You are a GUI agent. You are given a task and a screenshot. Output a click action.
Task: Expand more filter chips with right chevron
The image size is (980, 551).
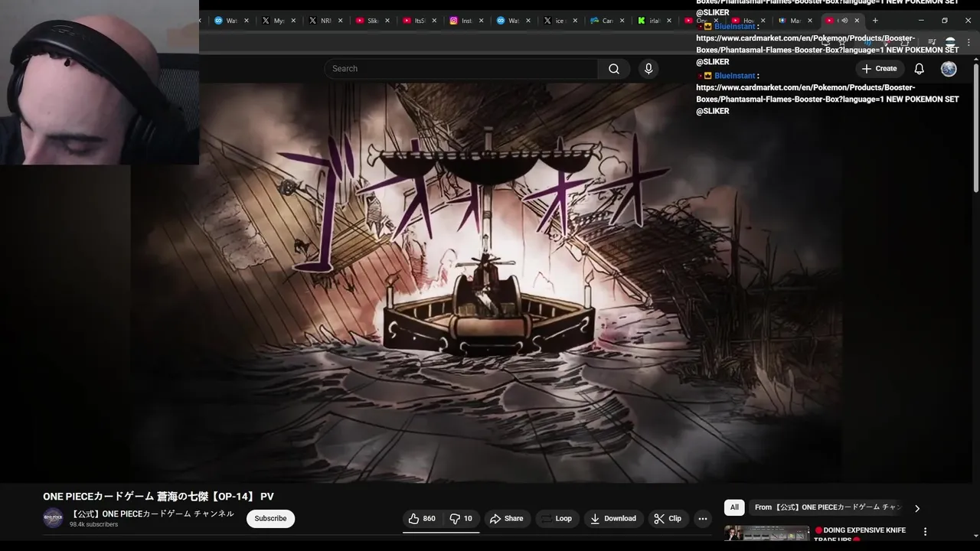[x=917, y=508]
